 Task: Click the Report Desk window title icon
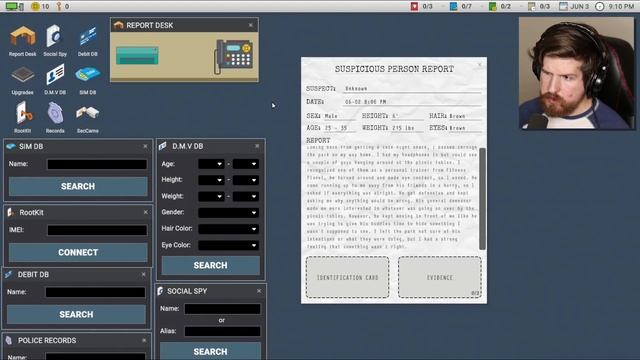click(x=119, y=25)
